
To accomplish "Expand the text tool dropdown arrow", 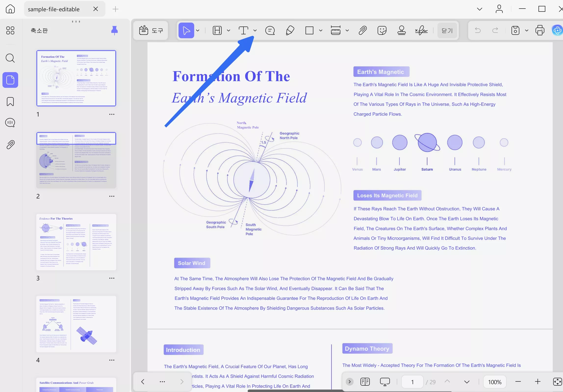I will pos(255,30).
